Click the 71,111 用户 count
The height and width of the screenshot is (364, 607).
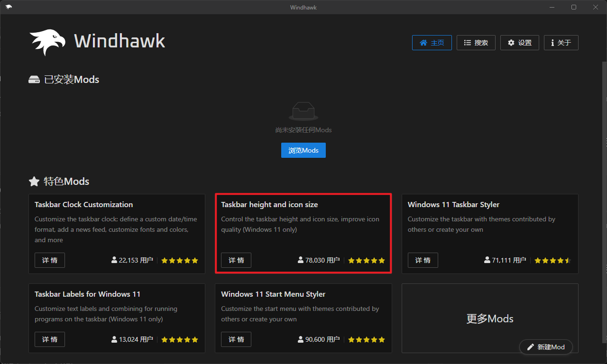point(509,260)
